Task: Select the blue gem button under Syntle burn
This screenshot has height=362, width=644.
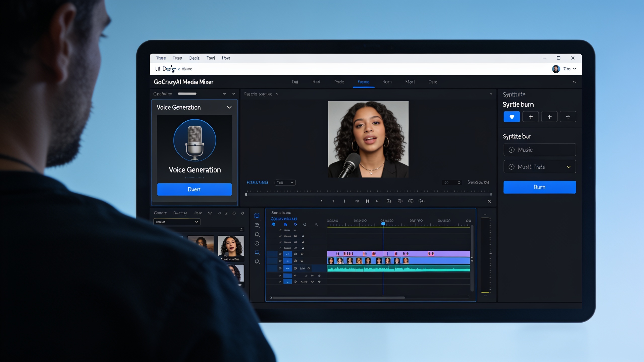Action: tap(512, 117)
